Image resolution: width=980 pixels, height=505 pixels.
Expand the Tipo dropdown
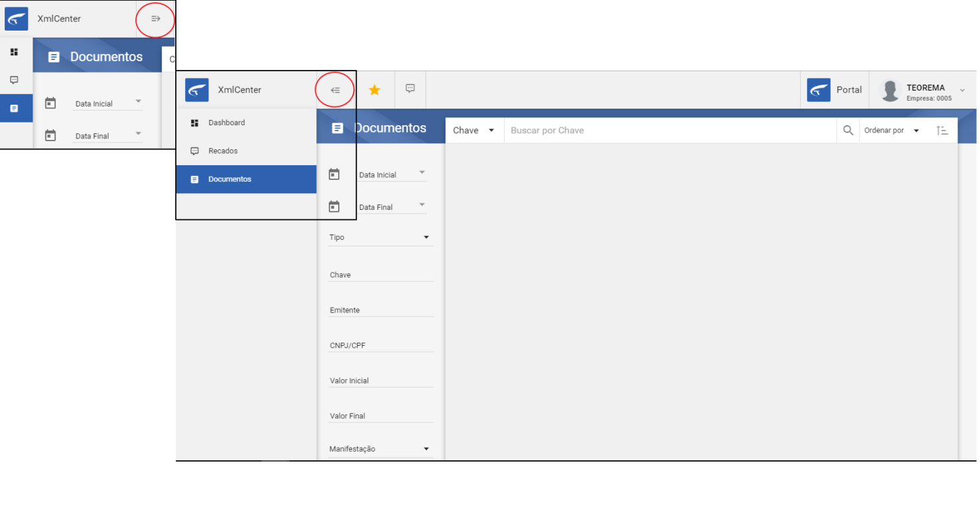pos(381,237)
